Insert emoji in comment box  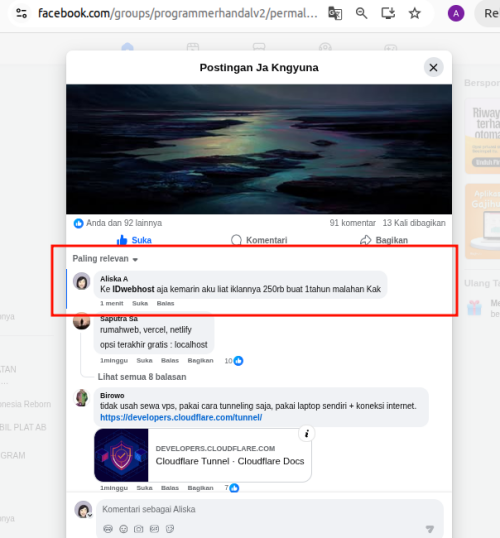(x=124, y=529)
